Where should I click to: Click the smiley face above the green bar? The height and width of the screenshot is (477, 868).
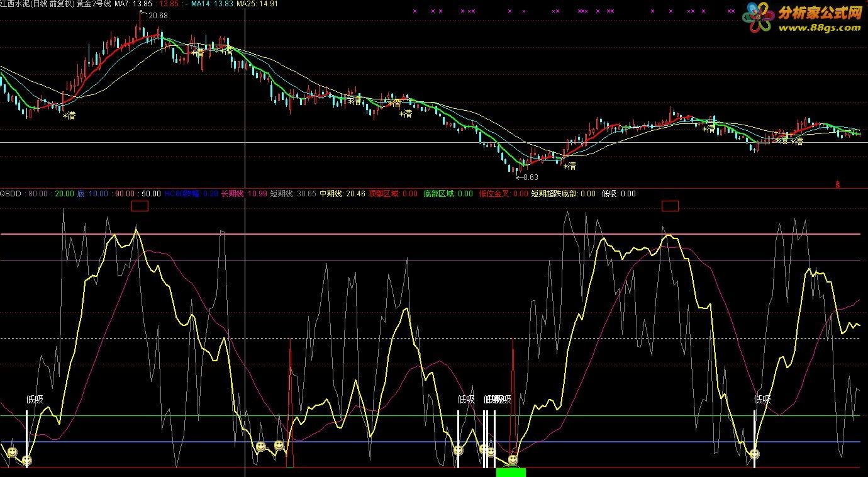click(513, 460)
